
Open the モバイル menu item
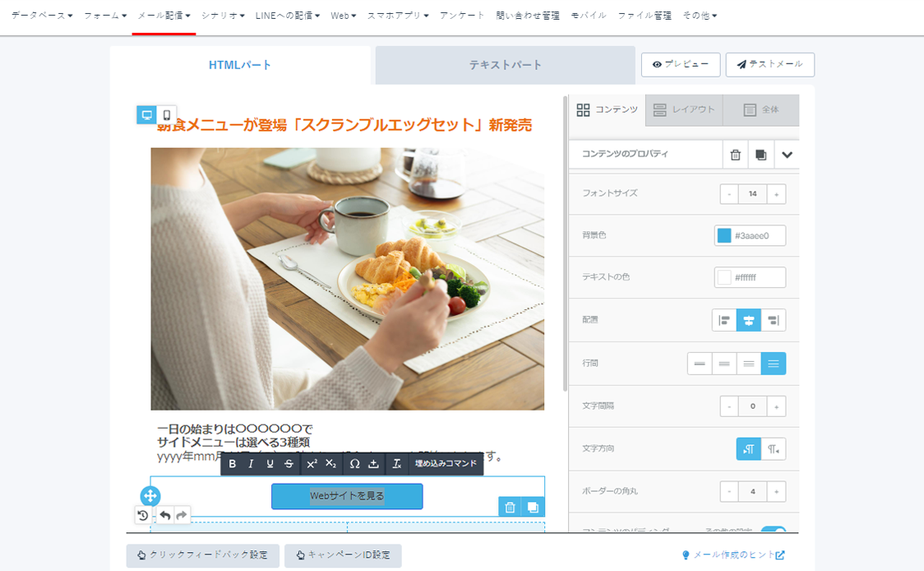589,16
